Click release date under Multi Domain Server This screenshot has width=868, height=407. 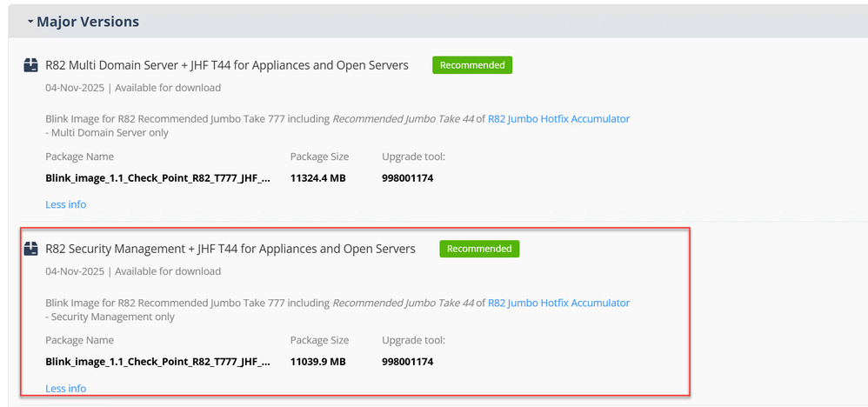click(77, 88)
